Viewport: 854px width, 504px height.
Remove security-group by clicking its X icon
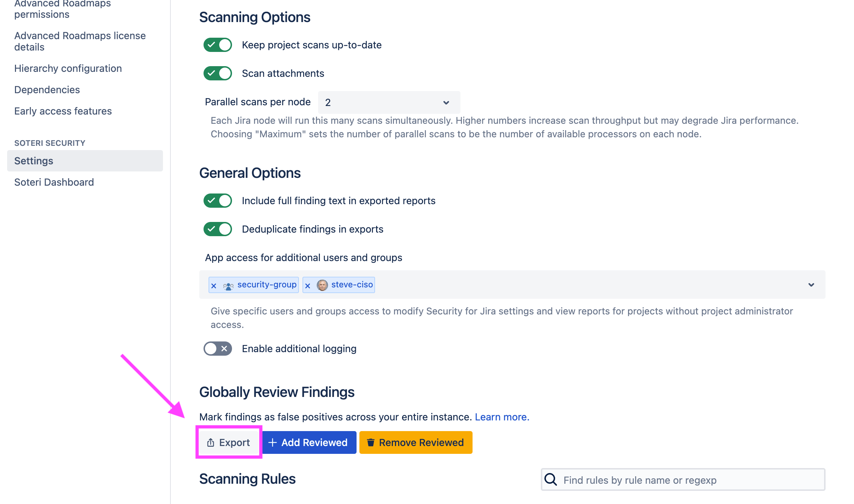click(x=213, y=285)
